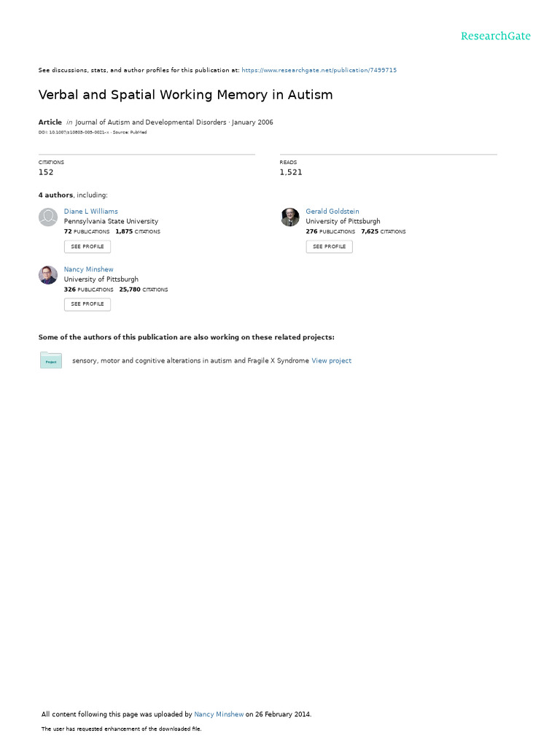Open Gerald Goldstein author name link
The width and height of the screenshot is (560, 747).
click(x=332, y=212)
